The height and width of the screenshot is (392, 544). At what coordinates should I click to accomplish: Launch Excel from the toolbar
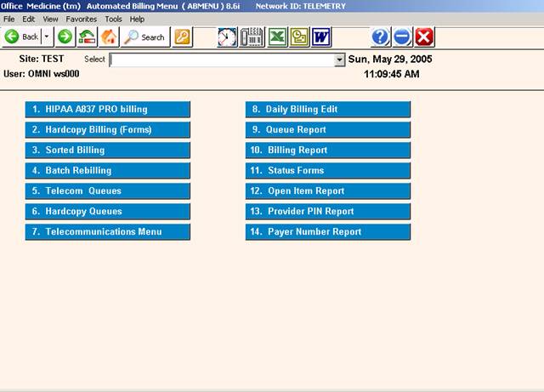[276, 37]
